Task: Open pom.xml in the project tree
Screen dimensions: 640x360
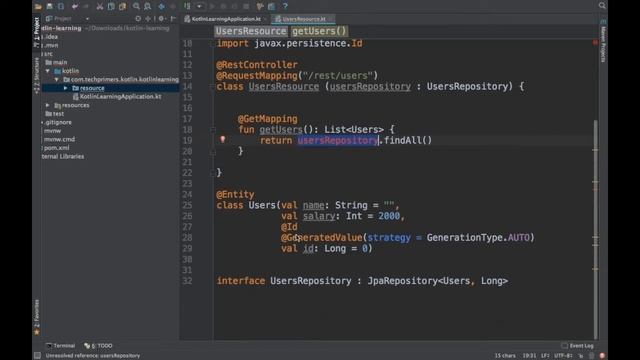Action: [56, 148]
